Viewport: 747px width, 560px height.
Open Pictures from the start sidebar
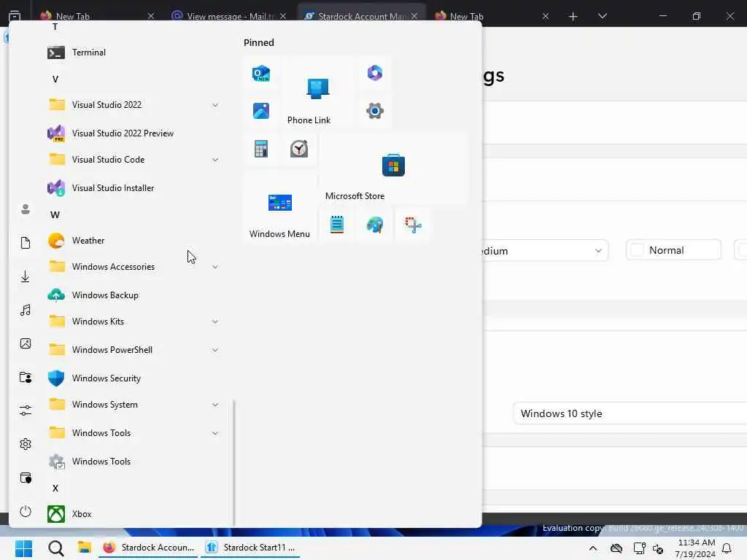coord(26,343)
